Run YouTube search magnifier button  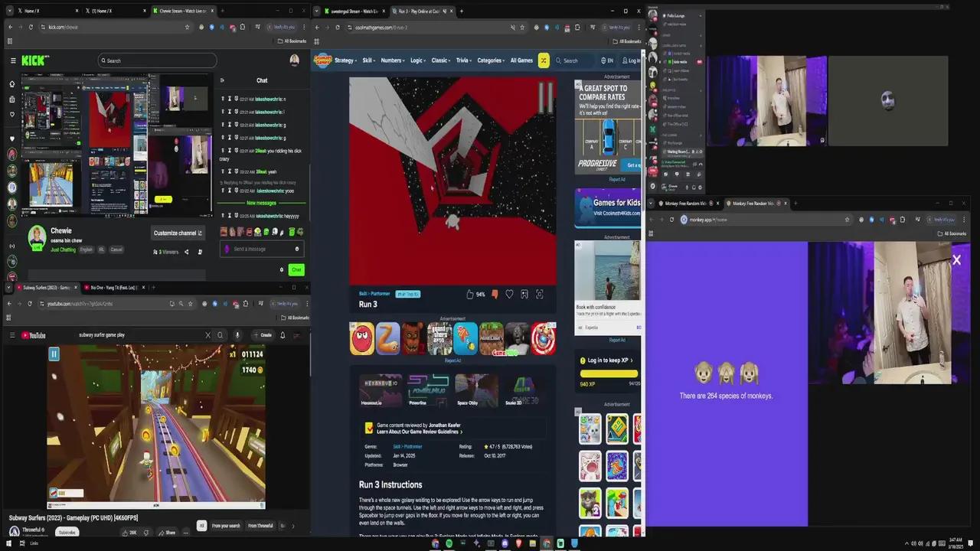pos(220,335)
